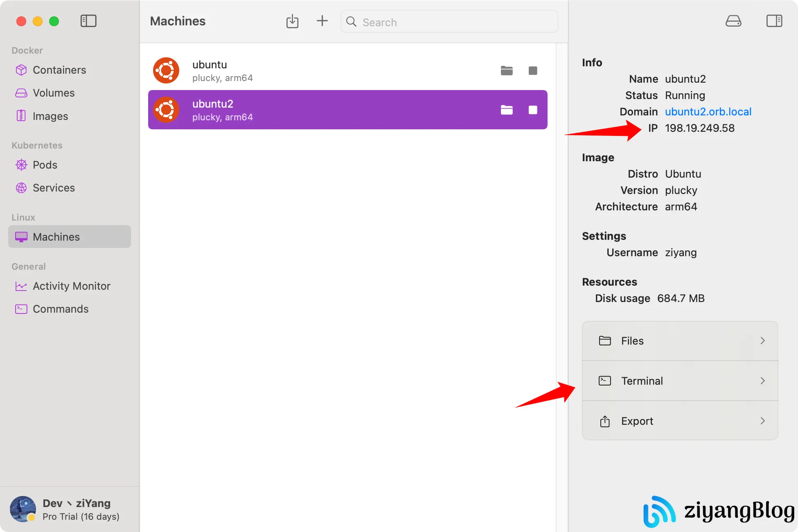Close window with red button
The image size is (798, 532).
point(21,21)
